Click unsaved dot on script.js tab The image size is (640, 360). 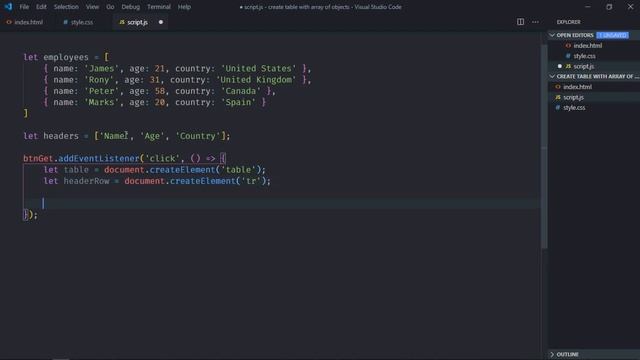point(161,22)
